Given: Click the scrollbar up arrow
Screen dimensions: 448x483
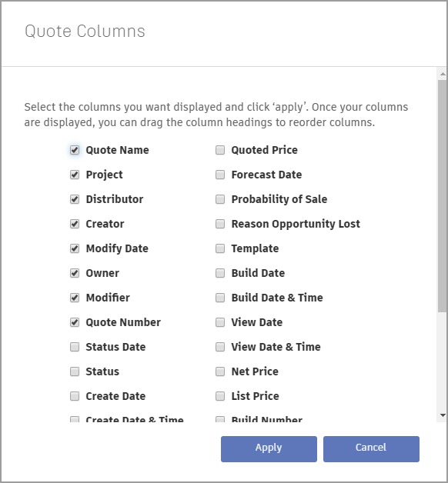Looking at the screenshot, I should (443, 74).
